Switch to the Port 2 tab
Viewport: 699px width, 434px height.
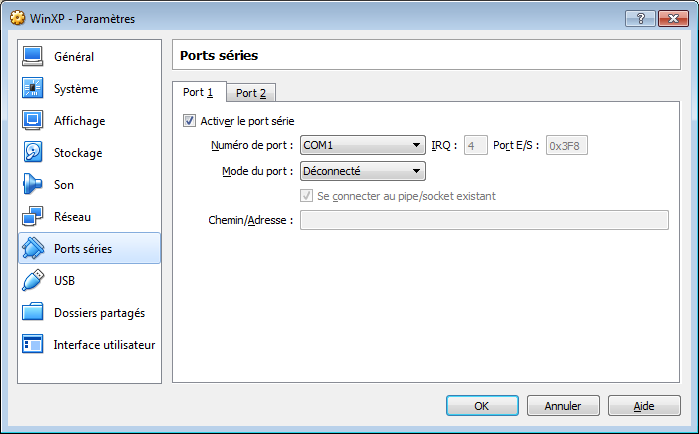pyautogui.click(x=251, y=93)
